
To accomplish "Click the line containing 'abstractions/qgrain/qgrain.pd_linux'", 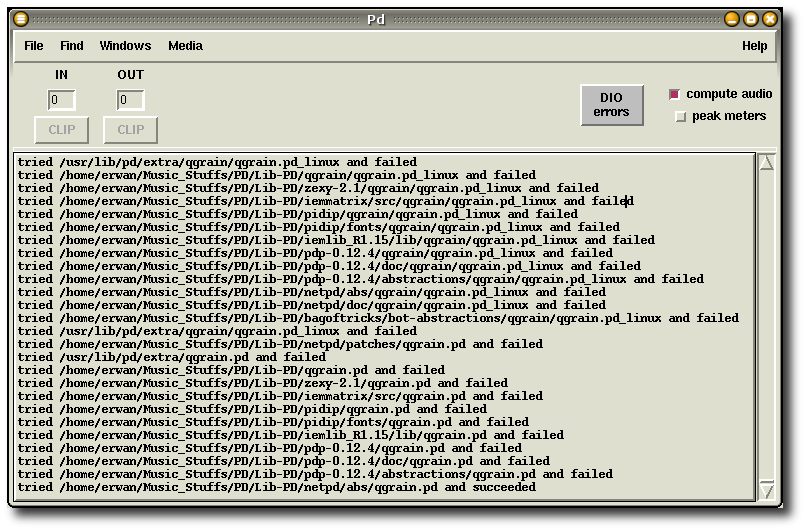I will coord(361,279).
